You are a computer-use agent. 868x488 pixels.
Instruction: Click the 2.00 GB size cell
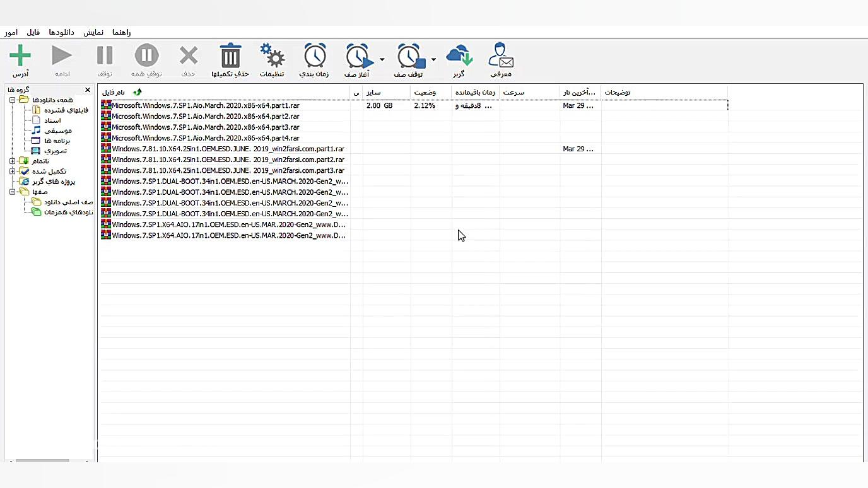[379, 106]
